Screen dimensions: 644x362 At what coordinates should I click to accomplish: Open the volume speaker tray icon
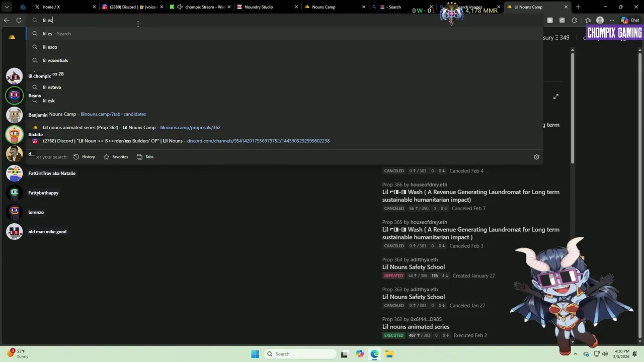605,354
